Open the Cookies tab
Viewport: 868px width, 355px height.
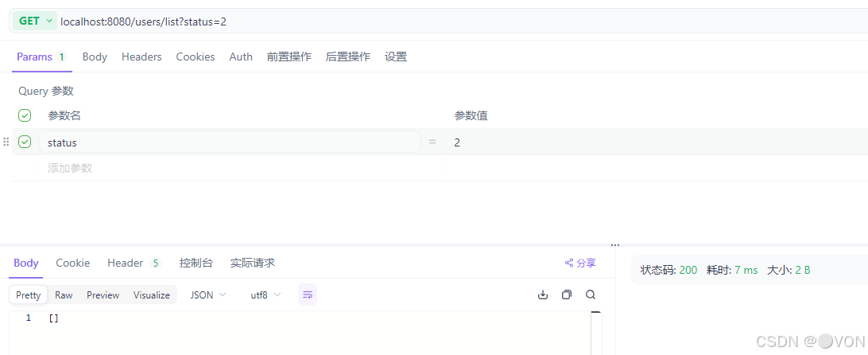pyautogui.click(x=196, y=57)
